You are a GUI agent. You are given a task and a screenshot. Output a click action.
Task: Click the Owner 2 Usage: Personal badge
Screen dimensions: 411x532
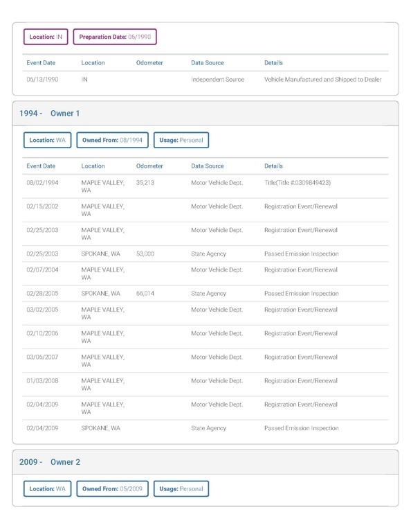181,489
